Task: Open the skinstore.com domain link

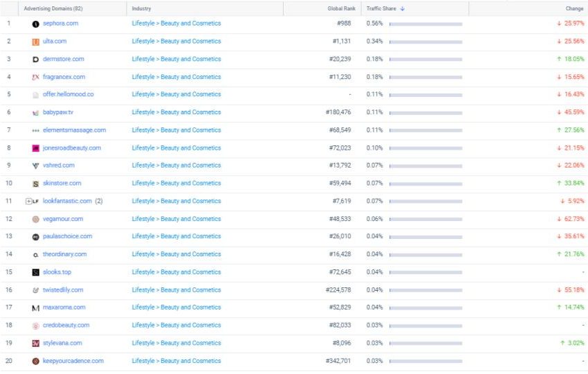Action: click(62, 183)
